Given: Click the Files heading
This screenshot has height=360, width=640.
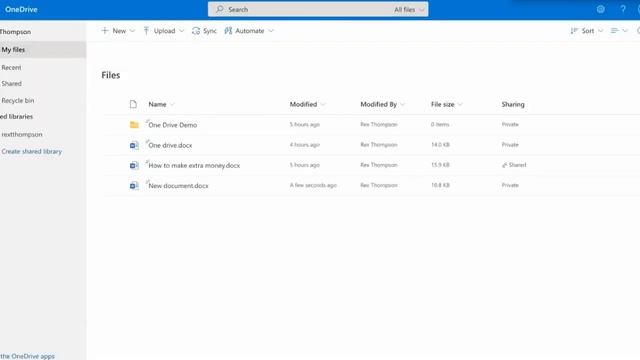Looking at the screenshot, I should pos(111,75).
